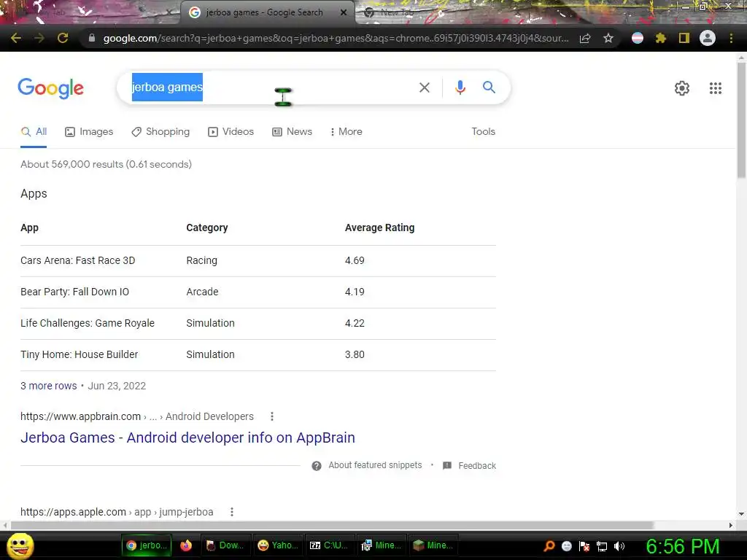Screen dimensions: 747x560
Task: Submit search with magnifier button
Action: point(489,87)
